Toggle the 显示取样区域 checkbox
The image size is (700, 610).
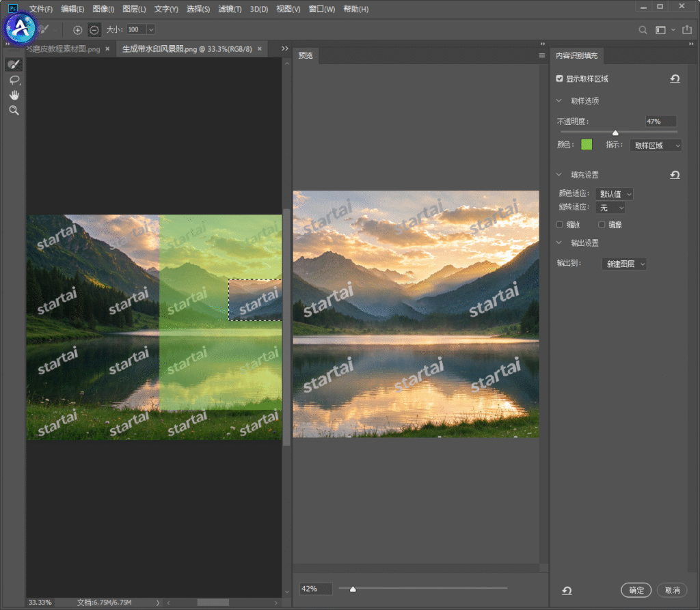point(559,79)
